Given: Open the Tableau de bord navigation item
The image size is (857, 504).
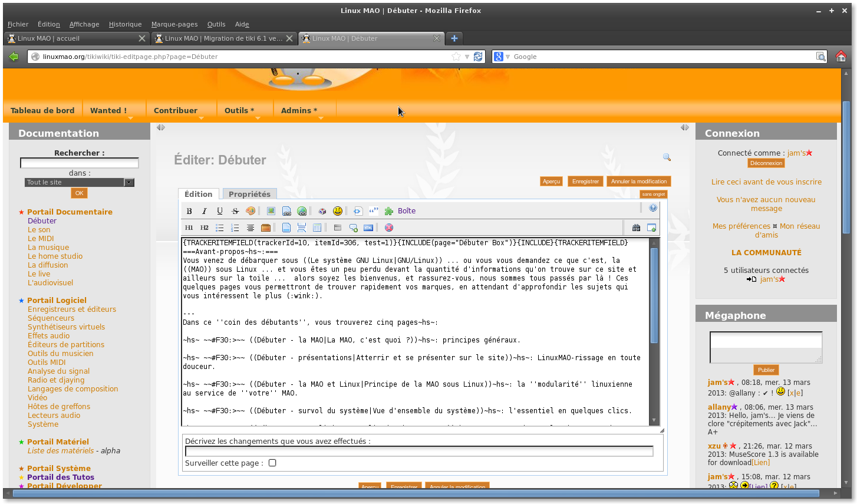Looking at the screenshot, I should click(x=42, y=110).
